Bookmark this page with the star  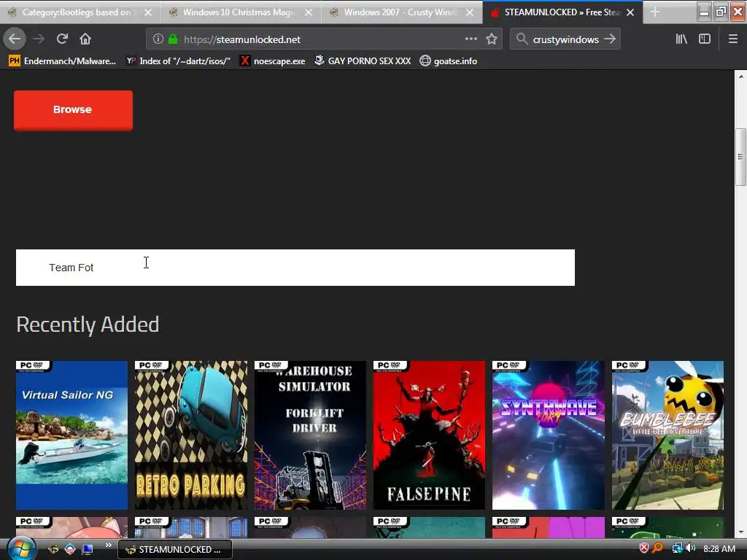pos(492,39)
